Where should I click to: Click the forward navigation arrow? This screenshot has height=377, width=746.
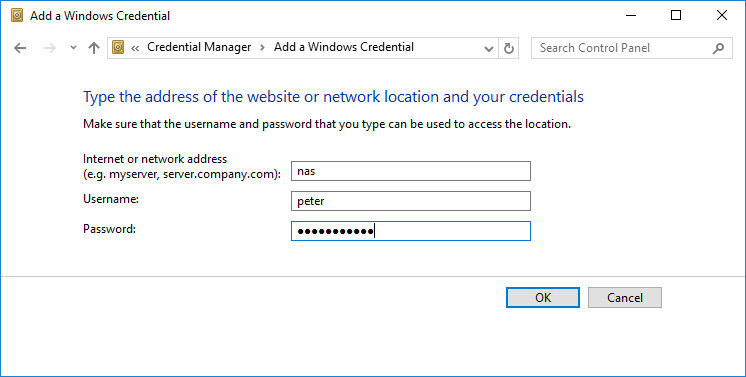coord(49,48)
